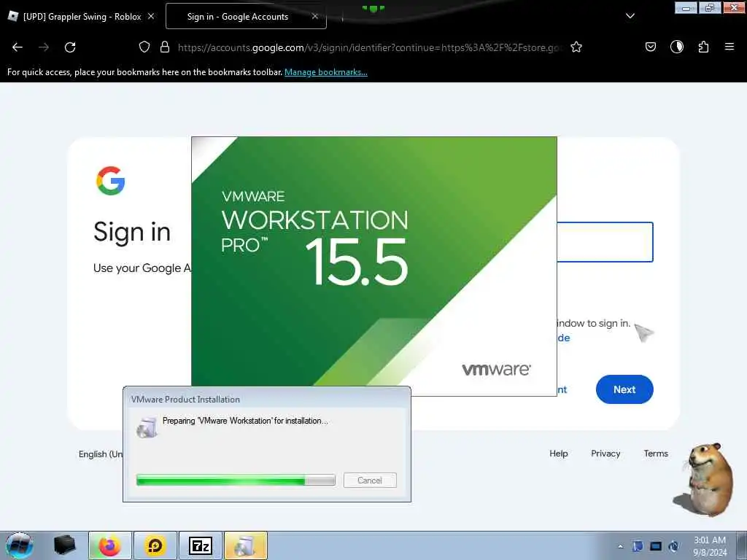
Task: Open the puzzle-piece Extensions menu
Action: (703, 47)
